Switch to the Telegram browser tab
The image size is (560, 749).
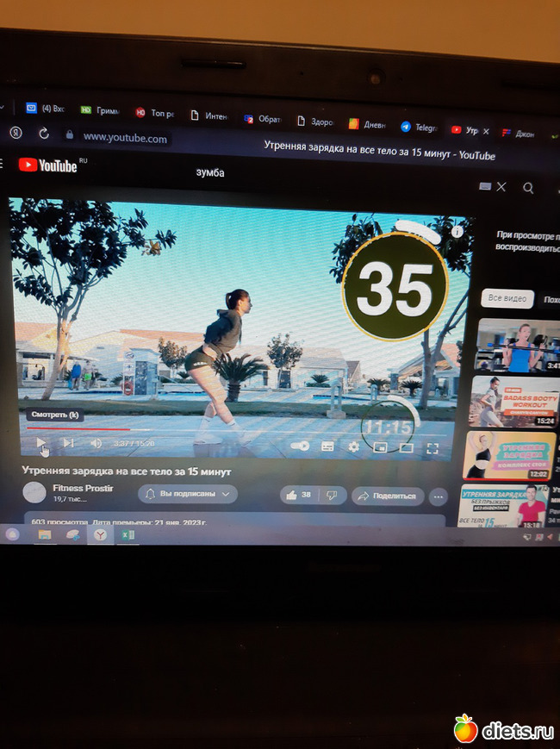point(419,128)
